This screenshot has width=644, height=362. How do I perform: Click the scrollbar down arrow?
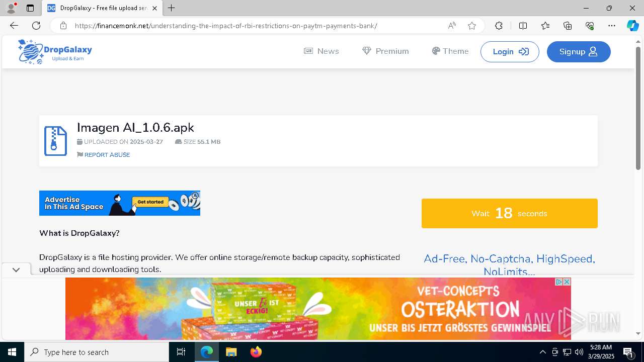pyautogui.click(x=638, y=333)
